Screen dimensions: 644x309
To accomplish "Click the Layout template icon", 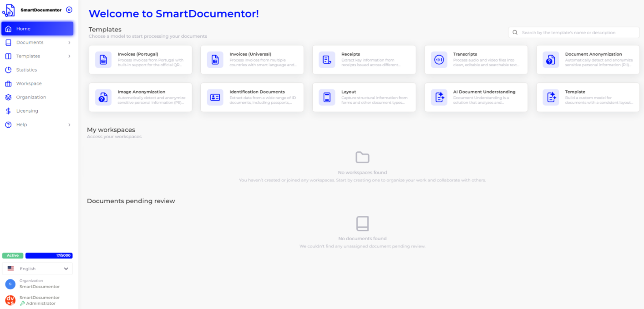I will pyautogui.click(x=327, y=98).
